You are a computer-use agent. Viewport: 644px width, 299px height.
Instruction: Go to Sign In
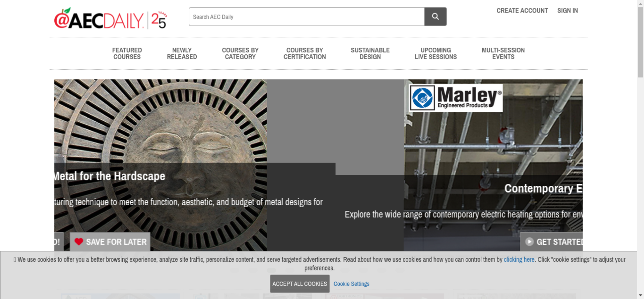pyautogui.click(x=567, y=11)
